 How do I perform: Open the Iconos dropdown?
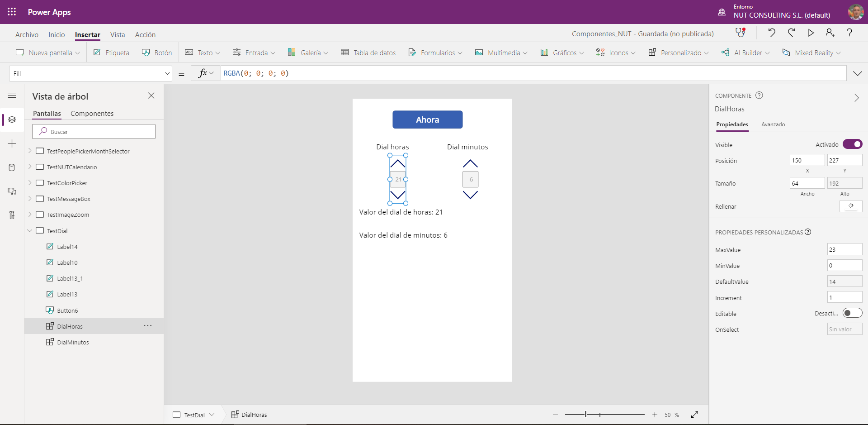coord(616,53)
